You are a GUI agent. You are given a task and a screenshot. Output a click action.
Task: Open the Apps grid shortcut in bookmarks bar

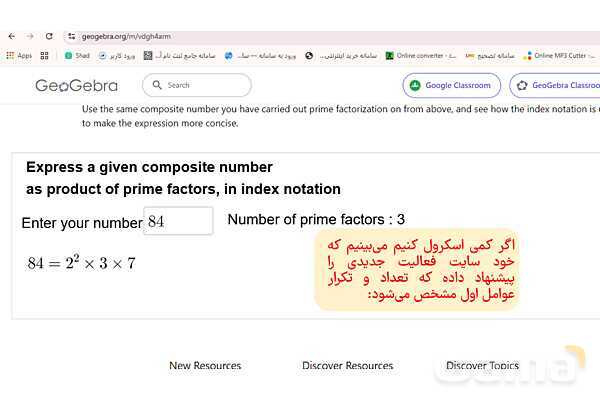(18, 56)
